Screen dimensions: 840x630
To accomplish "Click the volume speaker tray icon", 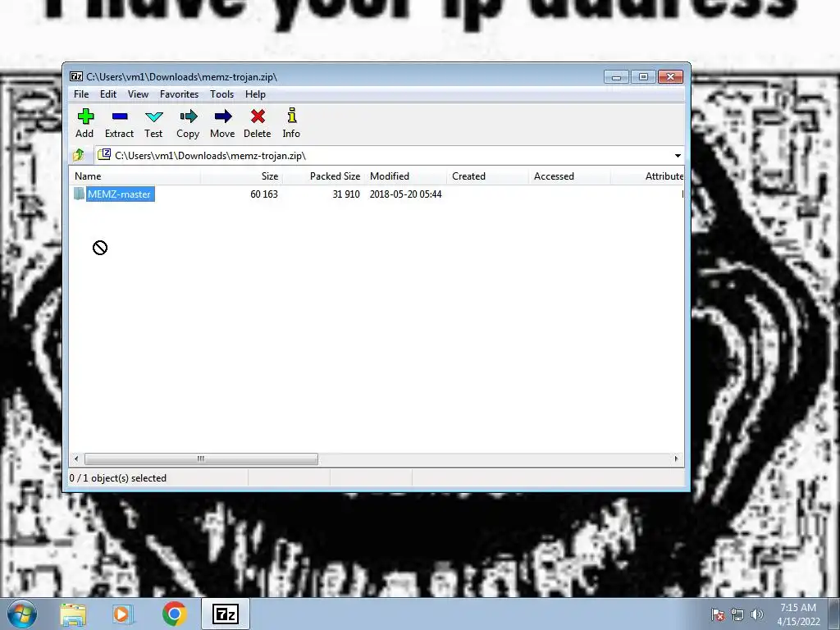I will click(x=757, y=614).
